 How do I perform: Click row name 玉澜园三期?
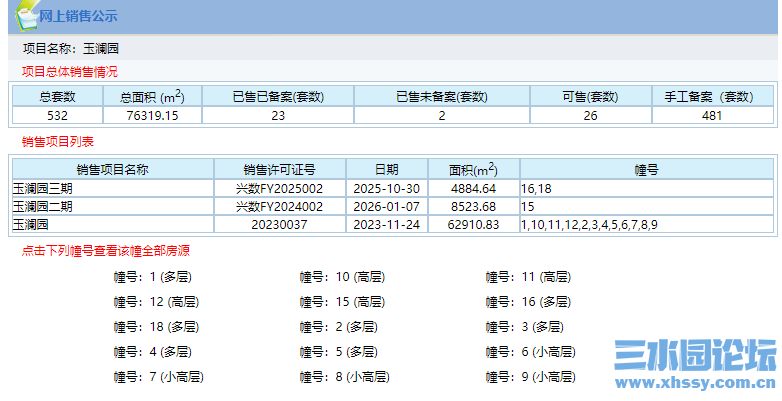pos(43,189)
